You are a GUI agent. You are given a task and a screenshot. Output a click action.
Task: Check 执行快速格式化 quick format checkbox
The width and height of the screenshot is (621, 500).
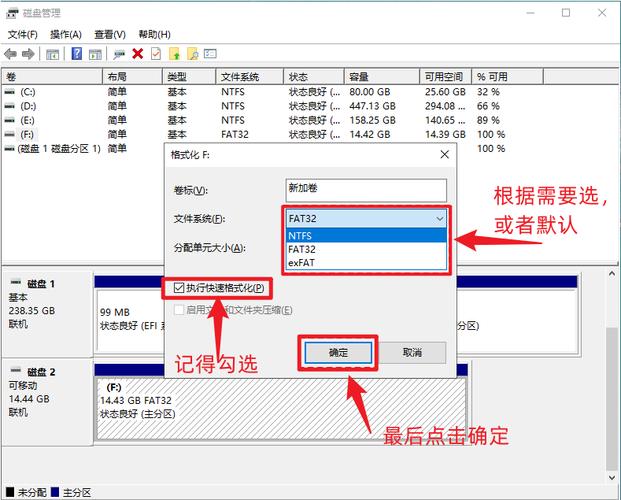coord(179,288)
